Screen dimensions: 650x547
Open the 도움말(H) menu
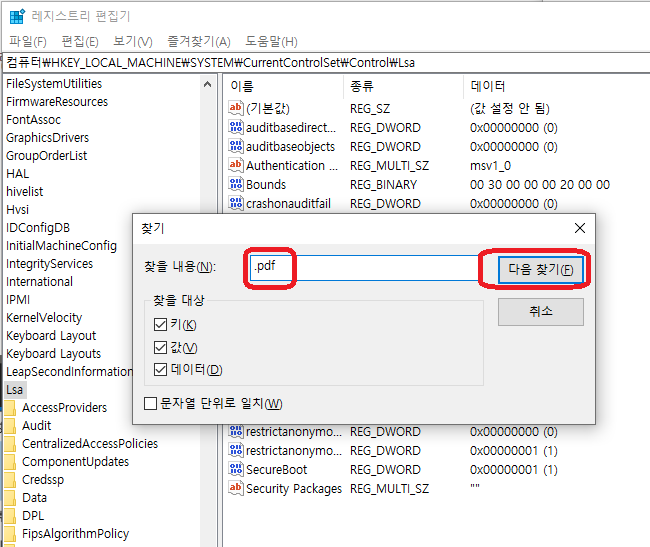tap(271, 41)
